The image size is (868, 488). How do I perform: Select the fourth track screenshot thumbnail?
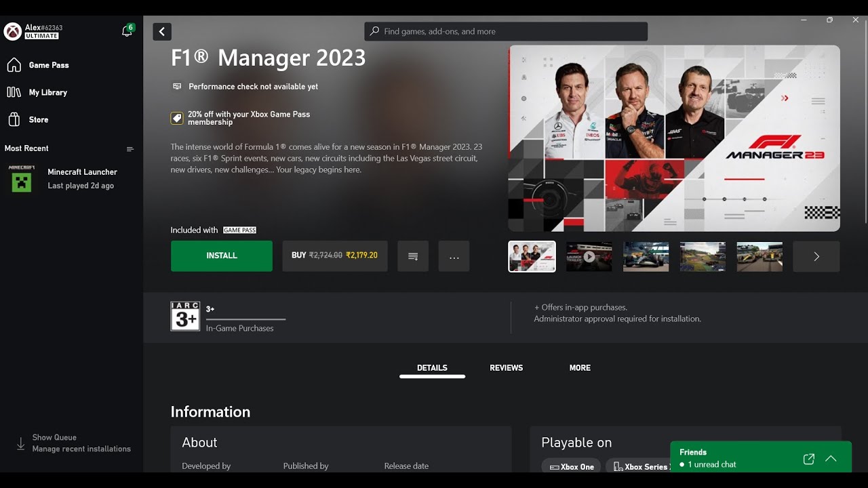[703, 256]
